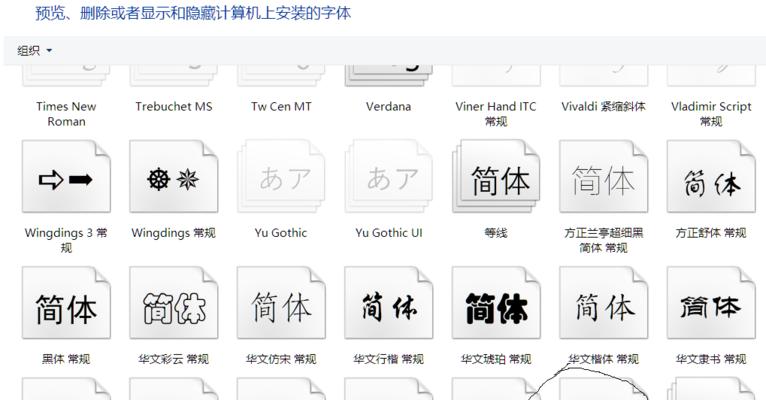Select the Yu Gothic font icon
The width and height of the screenshot is (766, 400).
pos(281,176)
